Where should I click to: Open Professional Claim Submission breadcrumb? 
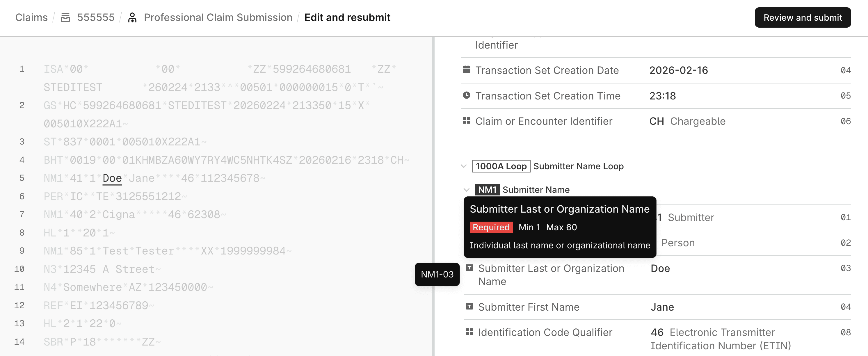point(218,17)
